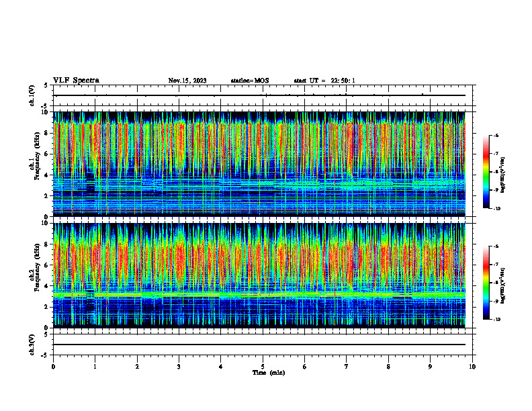Click the ch.1 voltage waveform trace panel
The image size is (532, 411).
click(263, 95)
